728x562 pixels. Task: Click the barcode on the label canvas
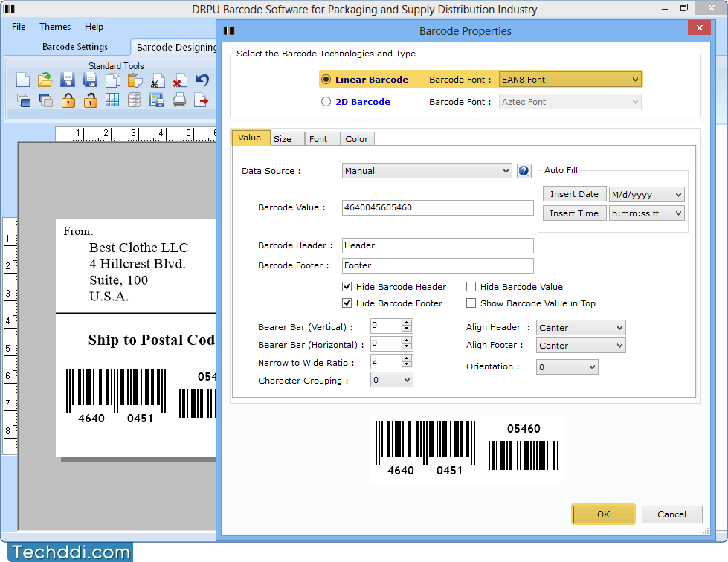tap(141, 395)
